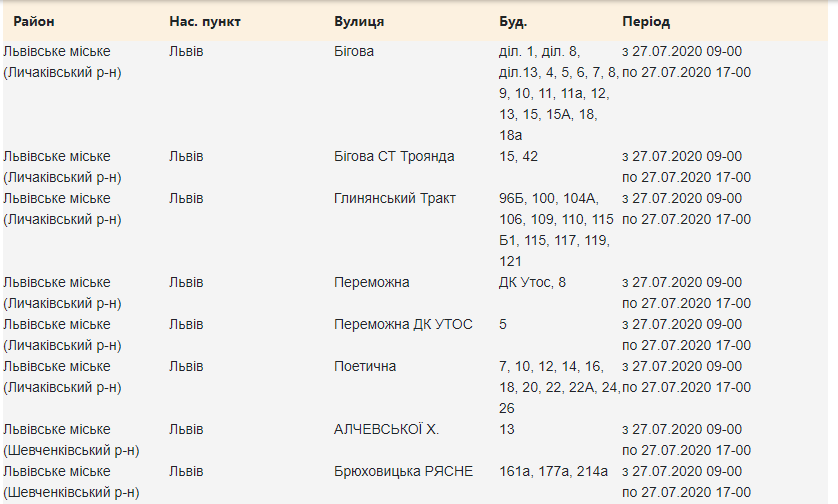Click building number 13 for АЛЧЕВСЬКОЇ Х.

[507, 429]
